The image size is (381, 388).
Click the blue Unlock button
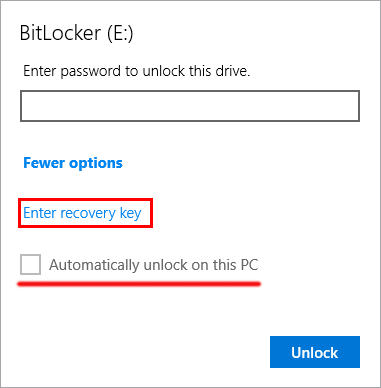click(315, 352)
